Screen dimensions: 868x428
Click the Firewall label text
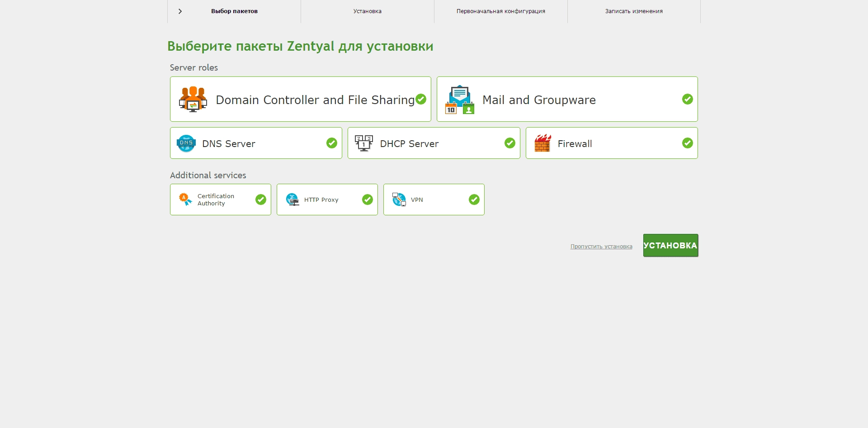575,144
